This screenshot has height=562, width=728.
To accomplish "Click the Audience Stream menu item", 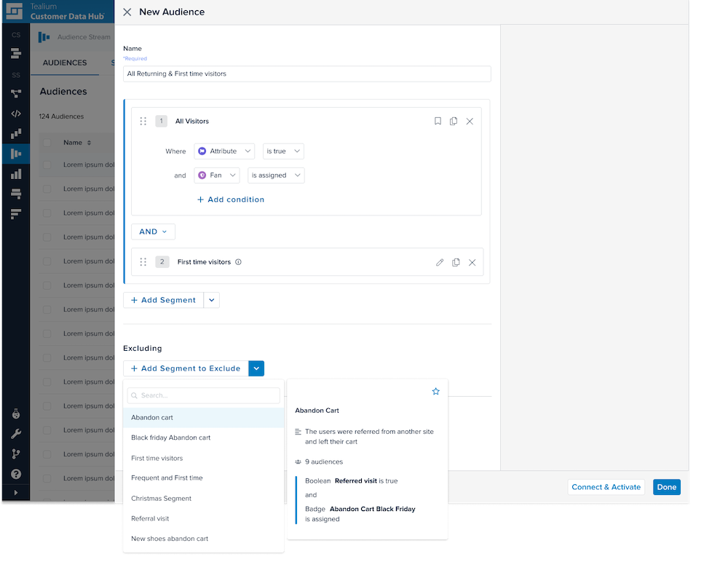I will coord(85,36).
